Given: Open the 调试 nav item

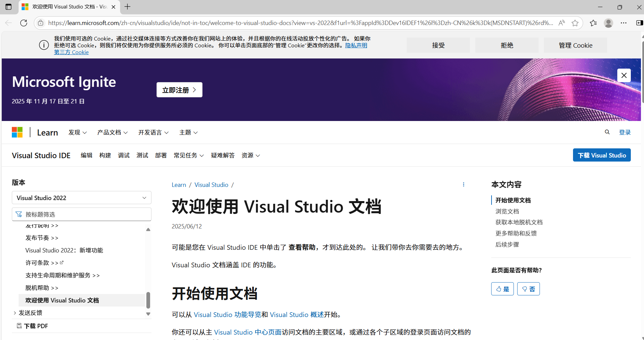Looking at the screenshot, I should tap(124, 155).
